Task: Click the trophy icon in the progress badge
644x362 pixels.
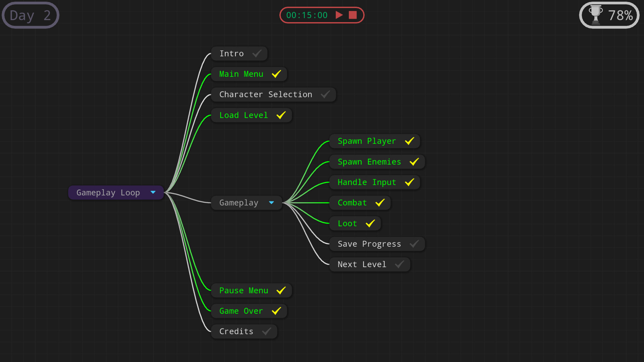Action: click(x=596, y=15)
